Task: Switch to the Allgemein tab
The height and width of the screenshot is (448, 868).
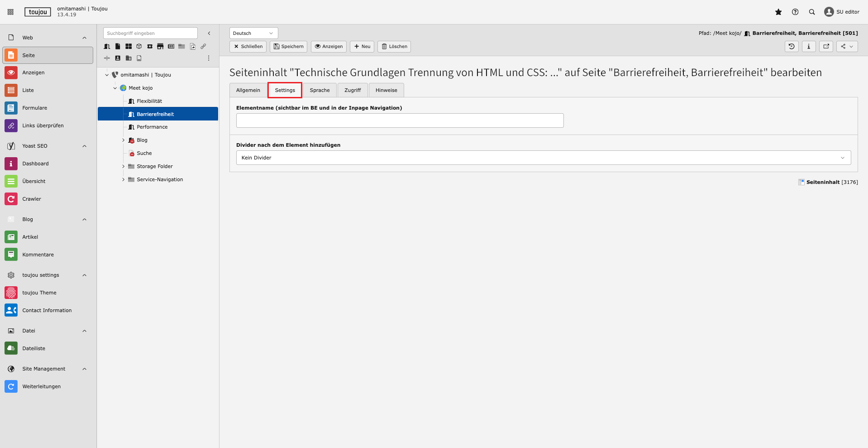Action: pos(248,90)
